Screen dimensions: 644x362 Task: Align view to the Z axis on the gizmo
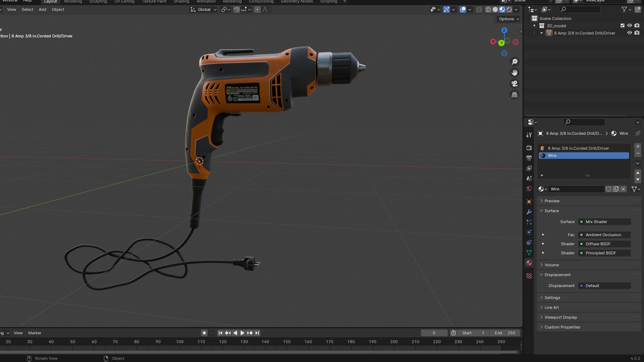[x=504, y=30]
